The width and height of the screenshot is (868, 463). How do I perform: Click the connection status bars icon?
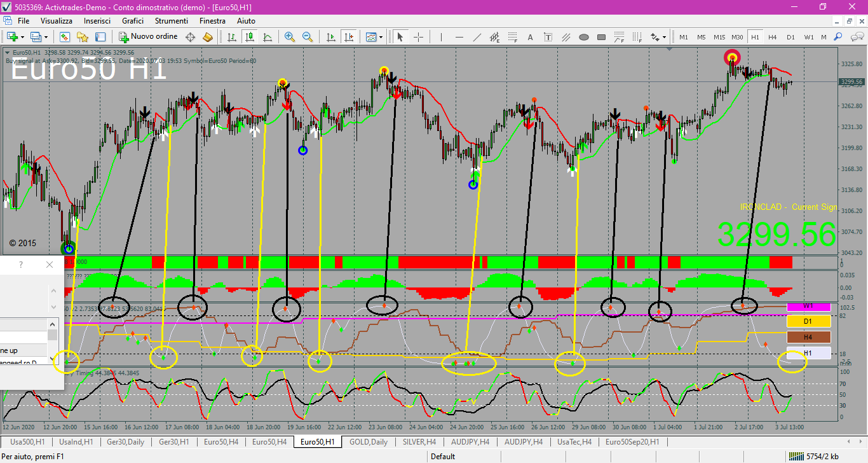796,456
